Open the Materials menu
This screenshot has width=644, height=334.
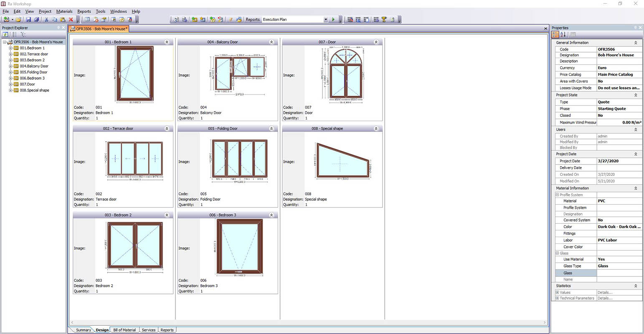click(64, 11)
